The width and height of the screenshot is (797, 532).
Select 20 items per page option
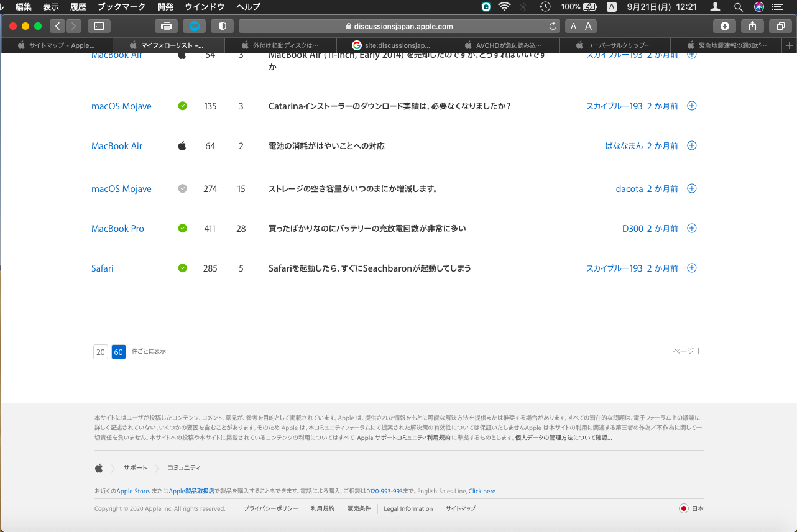coord(100,352)
